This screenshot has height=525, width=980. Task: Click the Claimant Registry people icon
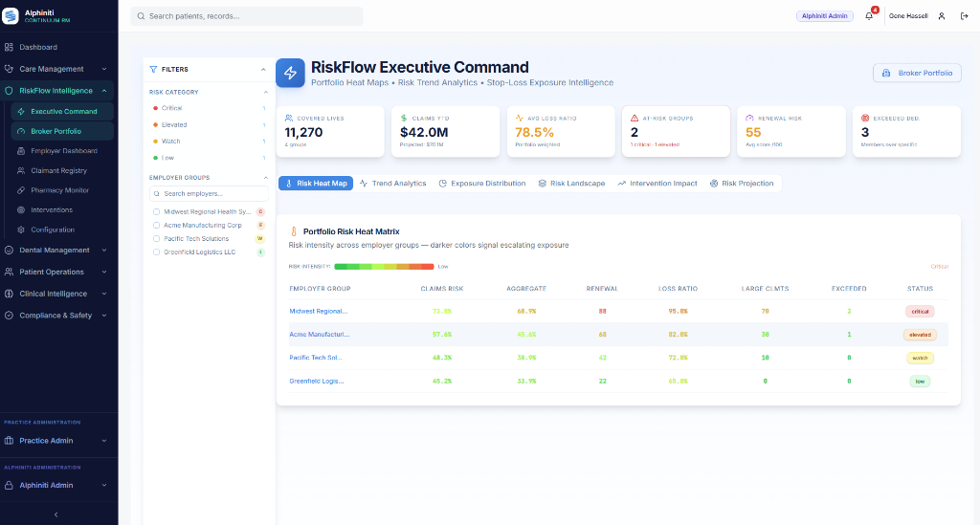pos(21,170)
